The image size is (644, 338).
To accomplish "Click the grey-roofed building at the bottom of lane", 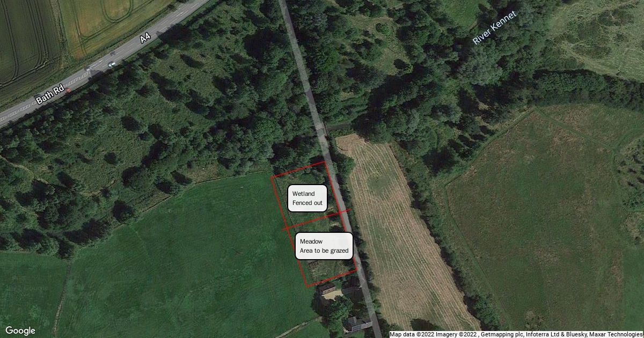I will click(x=357, y=324).
